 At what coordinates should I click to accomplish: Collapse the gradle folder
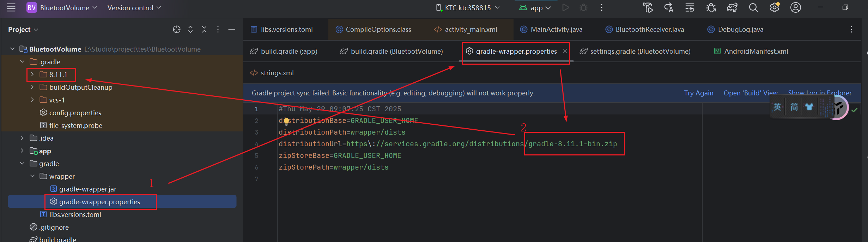pos(22,164)
